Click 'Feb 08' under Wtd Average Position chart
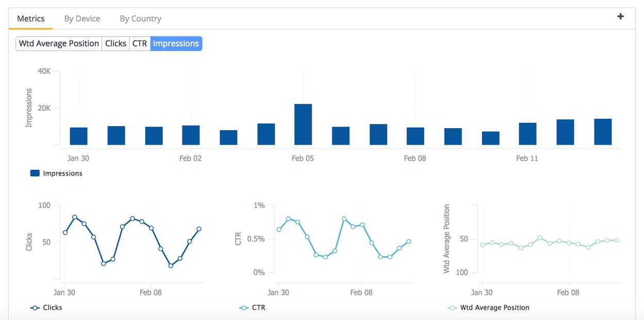Image resolution: width=644 pixels, height=320 pixels. click(x=568, y=292)
